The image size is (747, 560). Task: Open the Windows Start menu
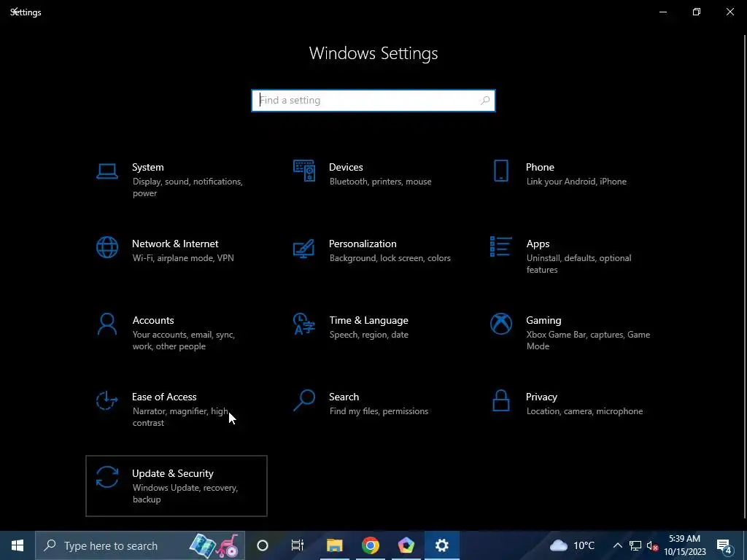pos(18,545)
